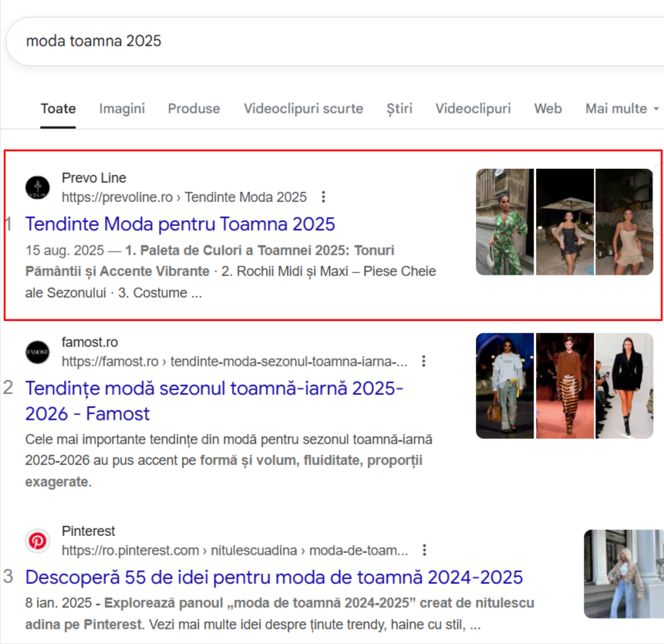664x644 pixels.
Task: Click Pinterest snippet date '8 ian. 2025'
Action: click(59, 603)
